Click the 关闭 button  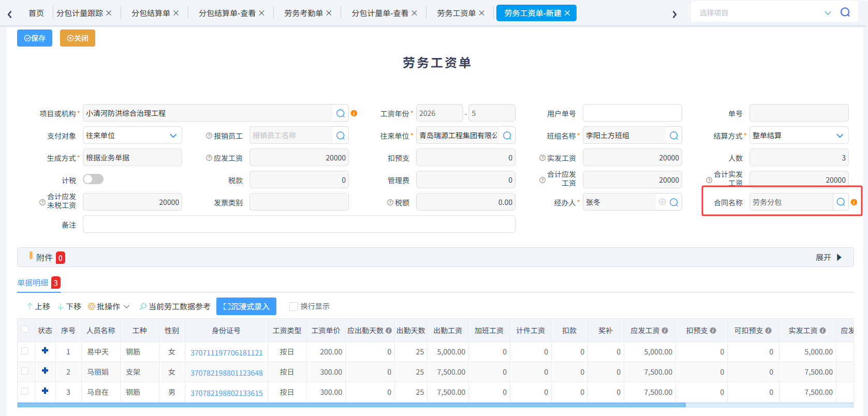78,38
